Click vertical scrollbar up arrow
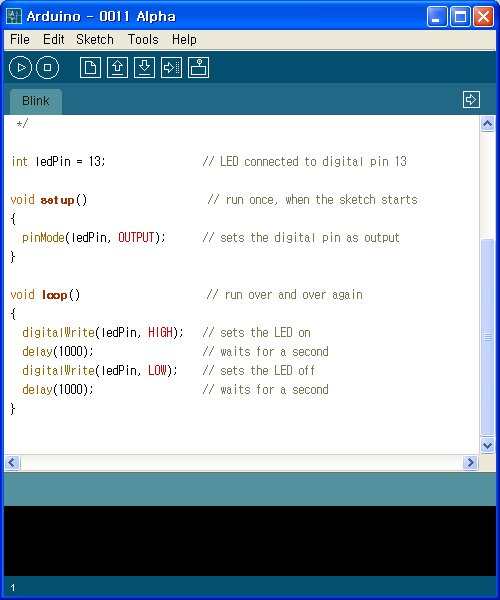 [487, 124]
